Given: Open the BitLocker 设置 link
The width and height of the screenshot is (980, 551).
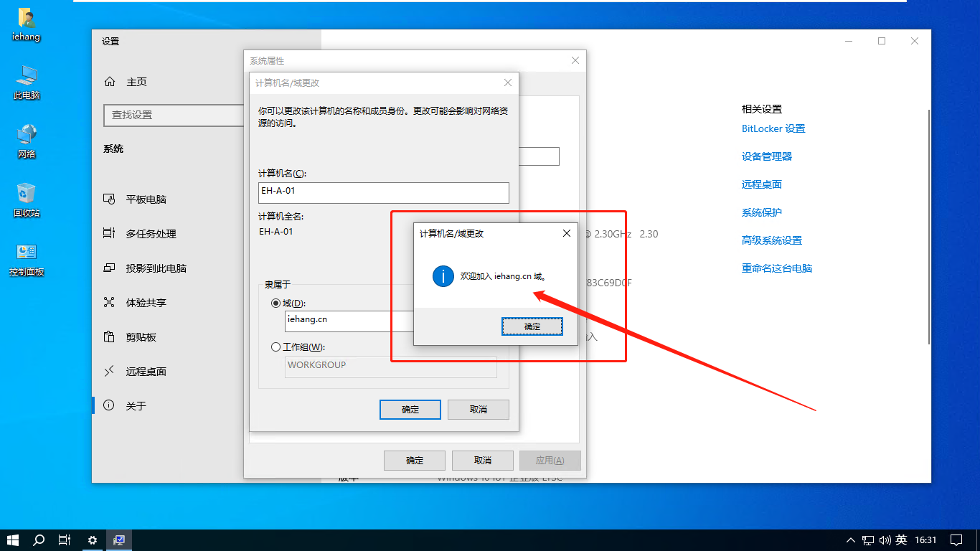Looking at the screenshot, I should pyautogui.click(x=773, y=128).
